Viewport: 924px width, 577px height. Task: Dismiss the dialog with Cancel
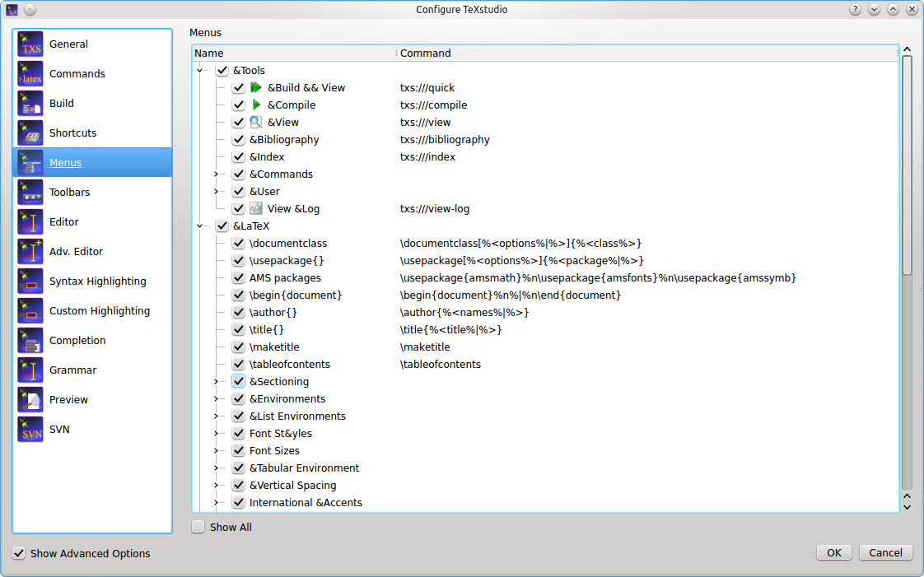point(885,552)
